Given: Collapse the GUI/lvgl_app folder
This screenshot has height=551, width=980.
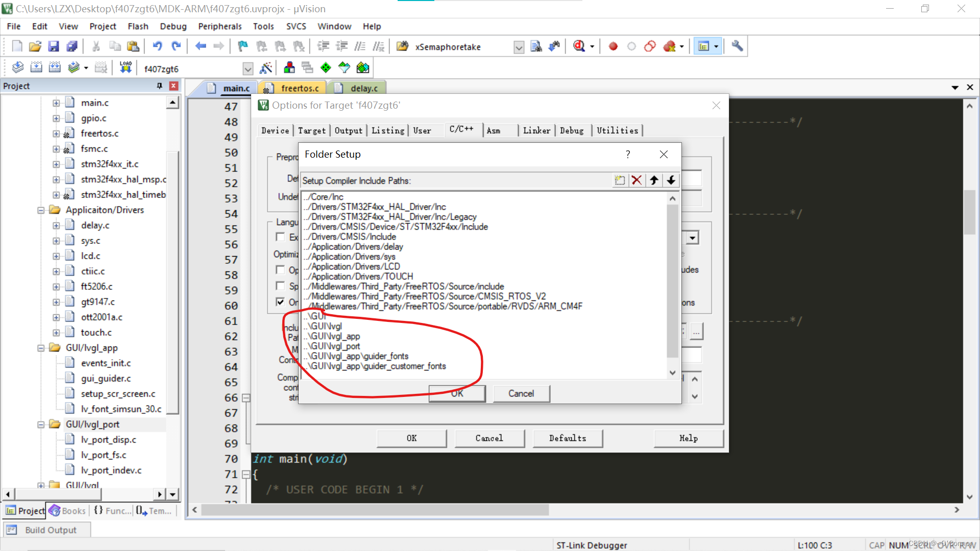Looking at the screenshot, I should pyautogui.click(x=41, y=348).
